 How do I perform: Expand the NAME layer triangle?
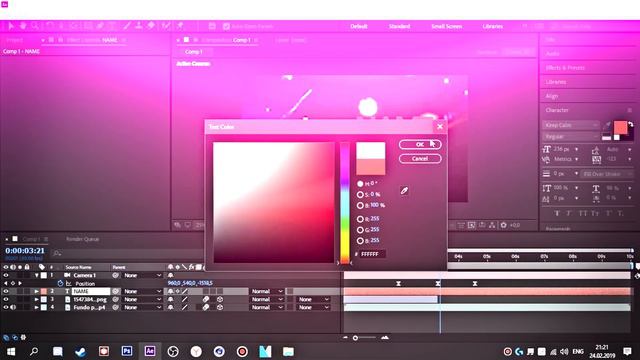[36, 291]
